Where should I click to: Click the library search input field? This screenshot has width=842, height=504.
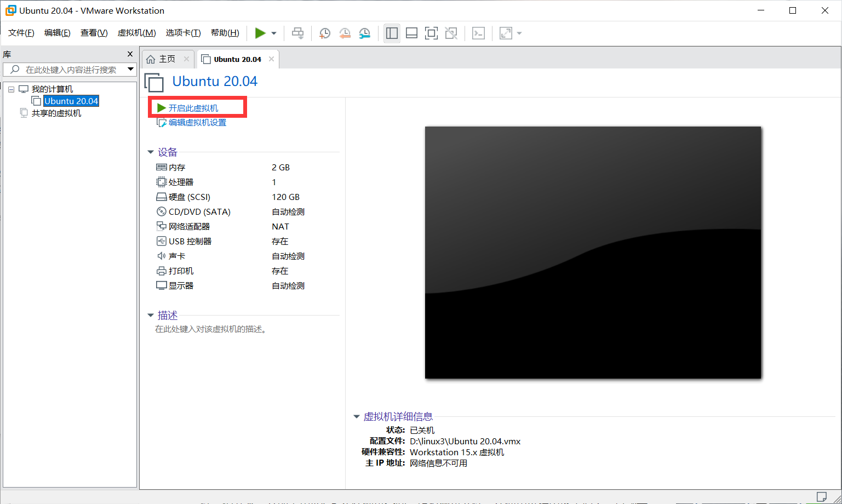(70, 70)
